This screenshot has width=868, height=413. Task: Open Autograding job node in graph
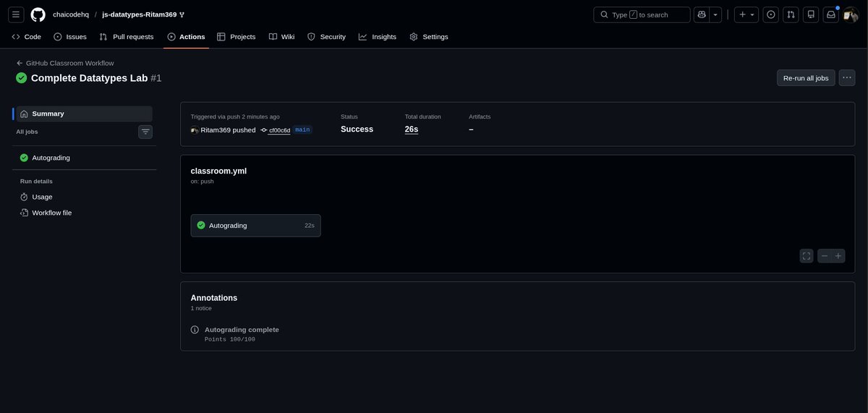(256, 226)
